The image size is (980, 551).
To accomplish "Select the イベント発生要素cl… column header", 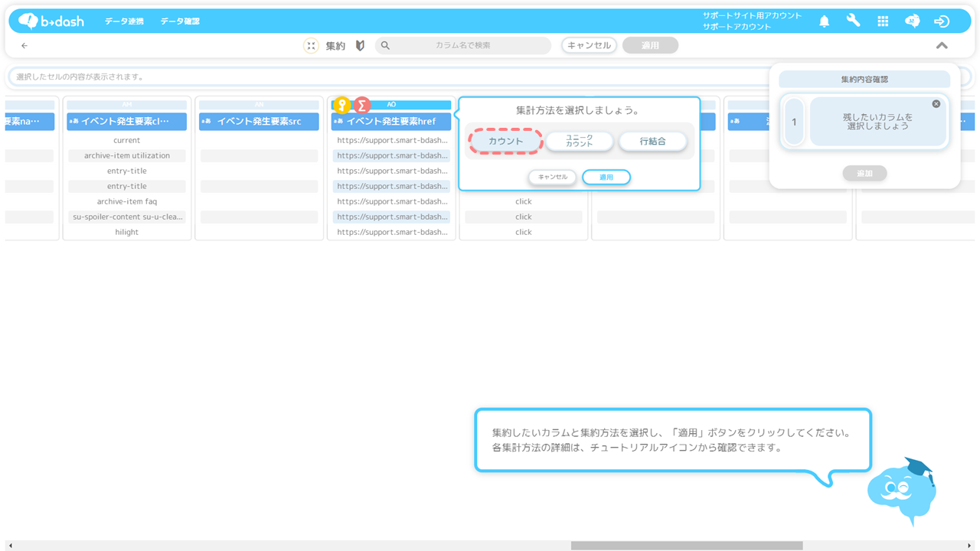I will pos(127,121).
